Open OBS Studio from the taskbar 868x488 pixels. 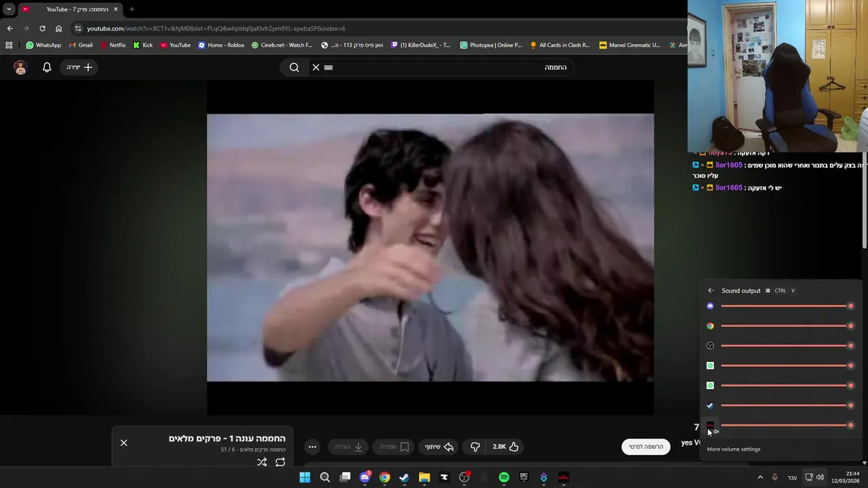tap(464, 477)
